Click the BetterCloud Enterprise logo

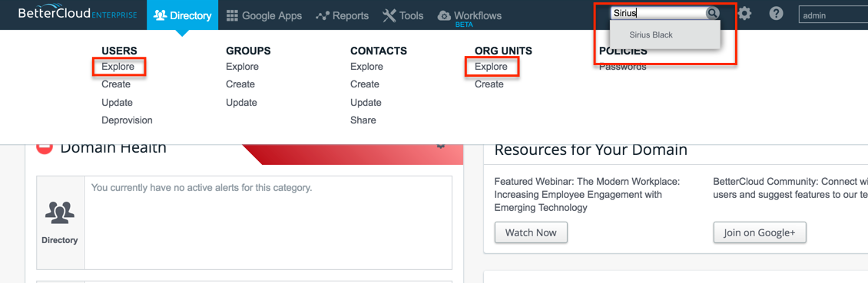coord(77,13)
